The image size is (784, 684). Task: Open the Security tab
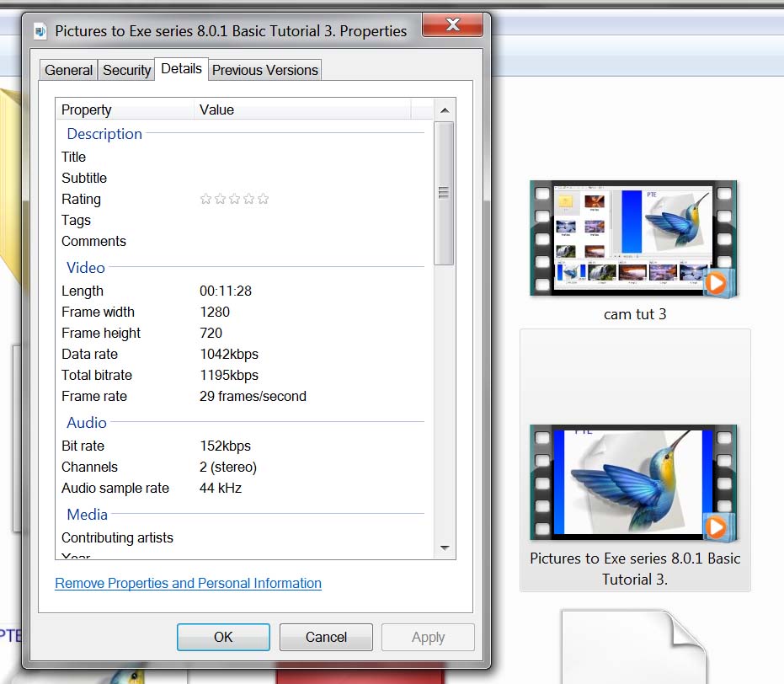pyautogui.click(x=126, y=70)
